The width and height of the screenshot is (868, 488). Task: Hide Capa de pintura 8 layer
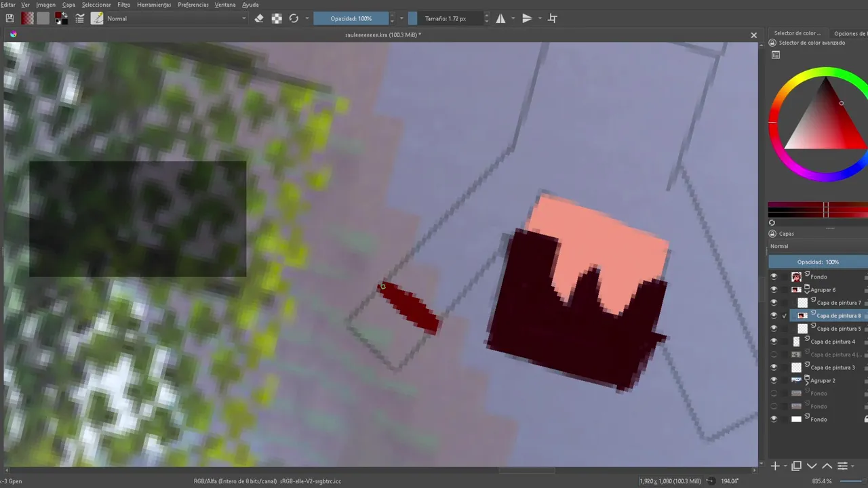(x=774, y=315)
